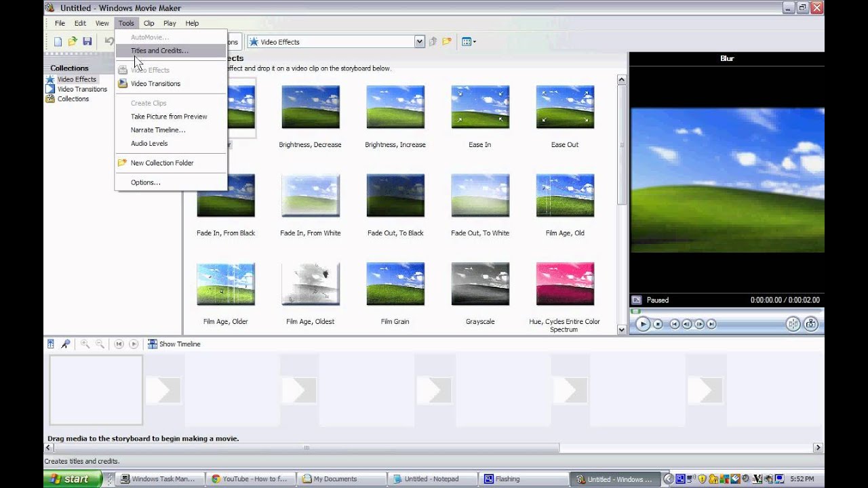This screenshot has width=868, height=488.
Task: Jump forward to end of preview
Action: (x=711, y=324)
